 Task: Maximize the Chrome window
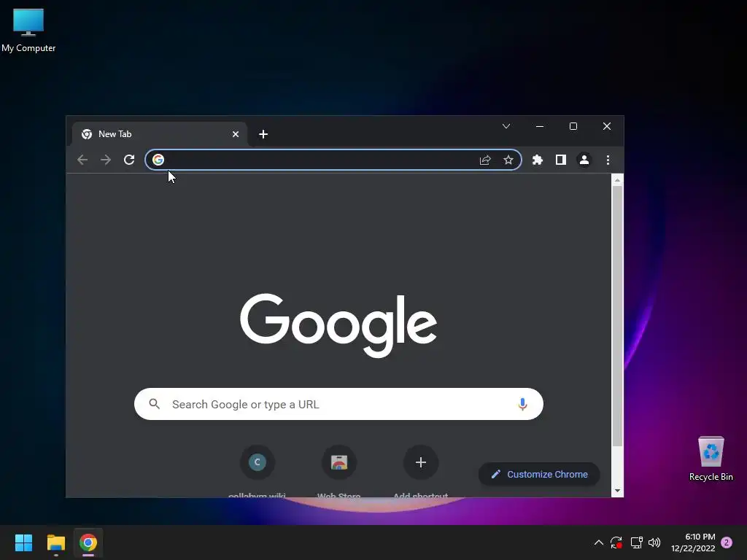click(x=573, y=126)
